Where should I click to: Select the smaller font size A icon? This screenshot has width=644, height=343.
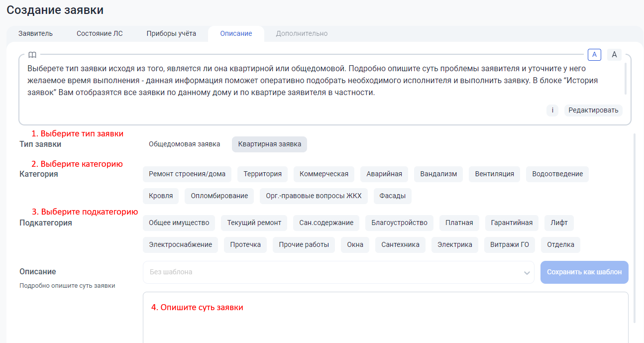click(x=594, y=54)
